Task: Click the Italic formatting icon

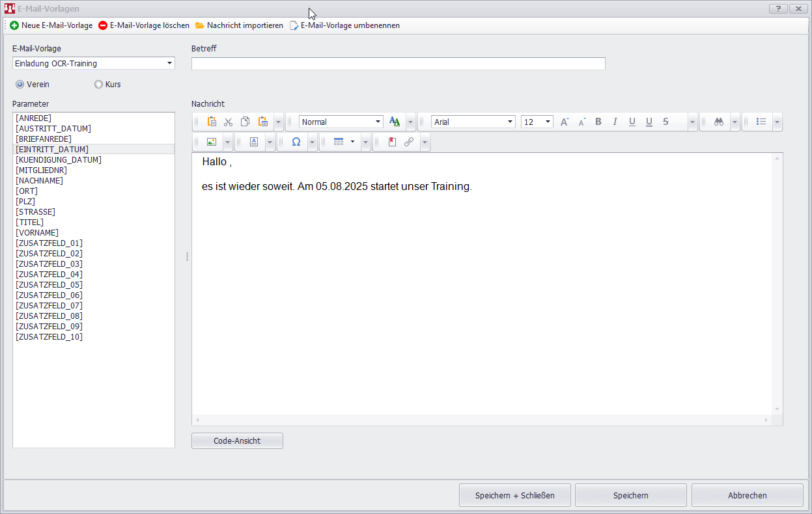Action: point(615,122)
